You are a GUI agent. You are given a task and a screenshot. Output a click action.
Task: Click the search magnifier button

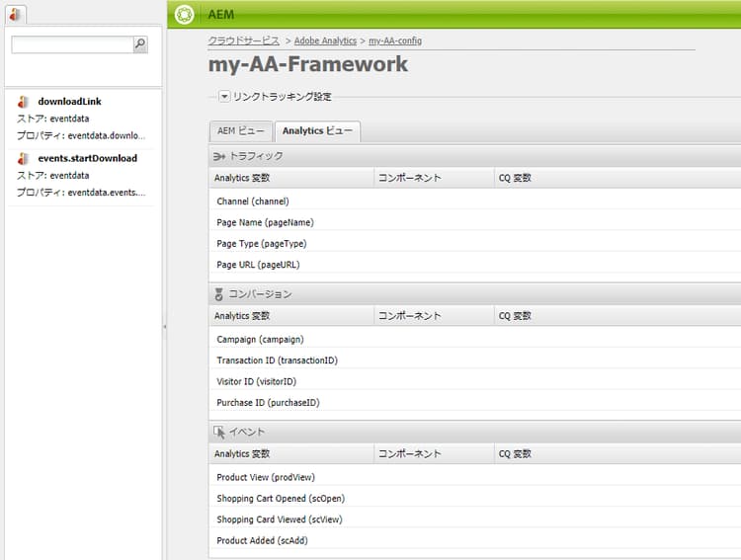click(140, 44)
